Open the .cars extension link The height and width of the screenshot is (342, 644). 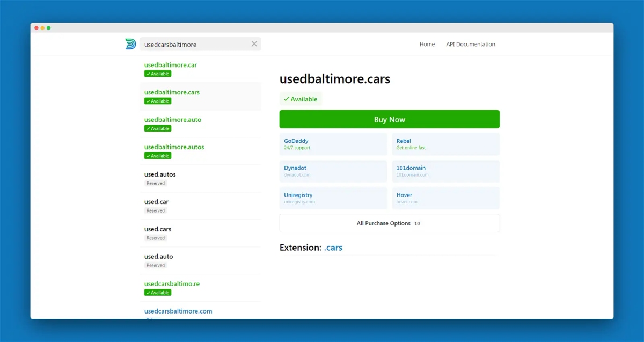click(333, 248)
